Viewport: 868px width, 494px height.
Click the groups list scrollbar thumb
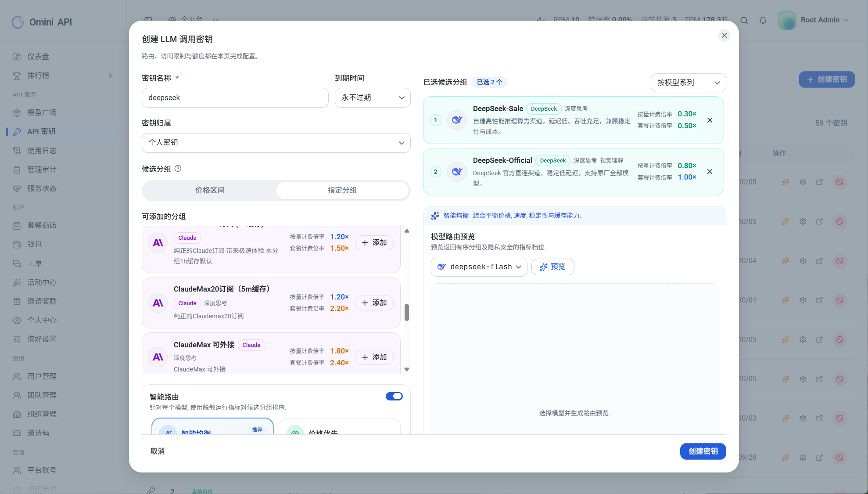click(x=407, y=312)
